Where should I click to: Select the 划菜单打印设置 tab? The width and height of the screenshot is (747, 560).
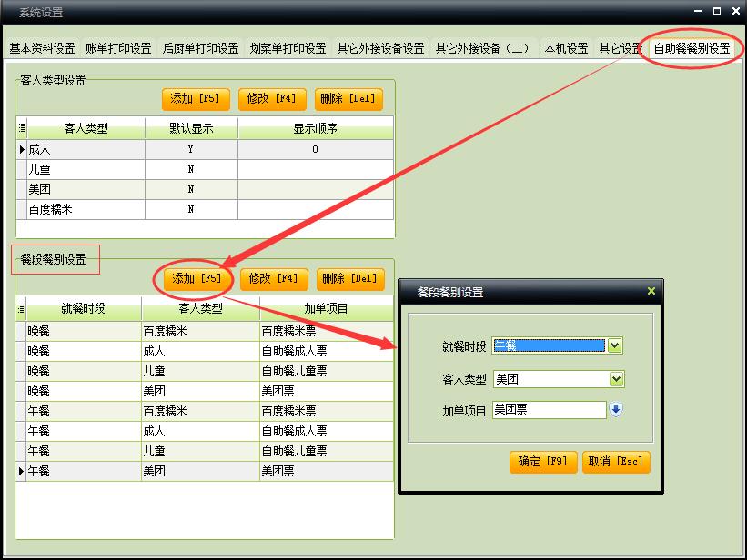tap(288, 48)
